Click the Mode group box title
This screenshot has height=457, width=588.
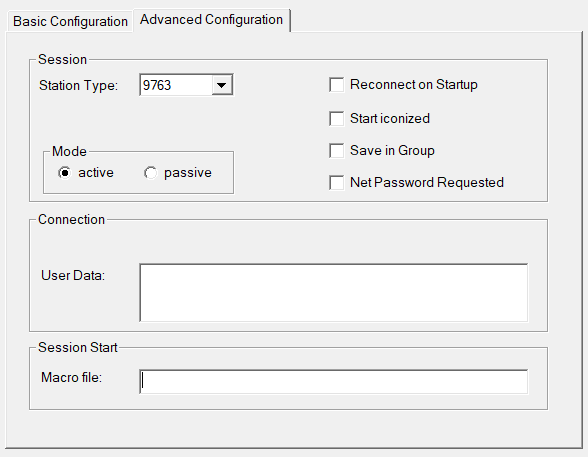(x=69, y=151)
